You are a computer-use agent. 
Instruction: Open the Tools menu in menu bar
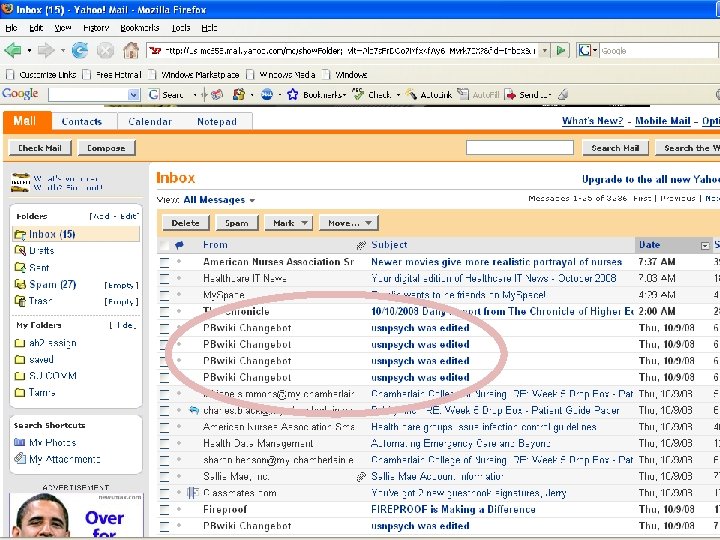pyautogui.click(x=181, y=28)
